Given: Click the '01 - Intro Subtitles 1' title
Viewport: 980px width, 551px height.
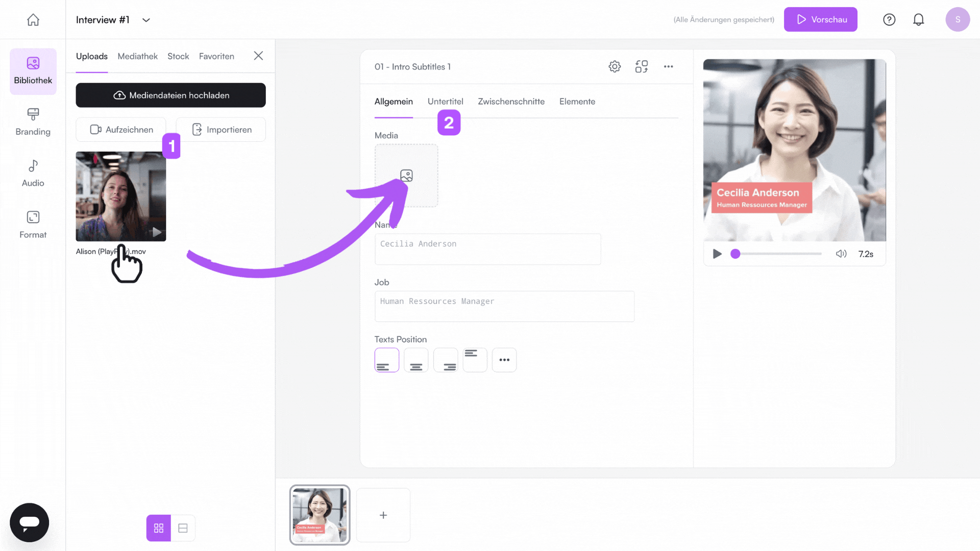Looking at the screenshot, I should 412,67.
